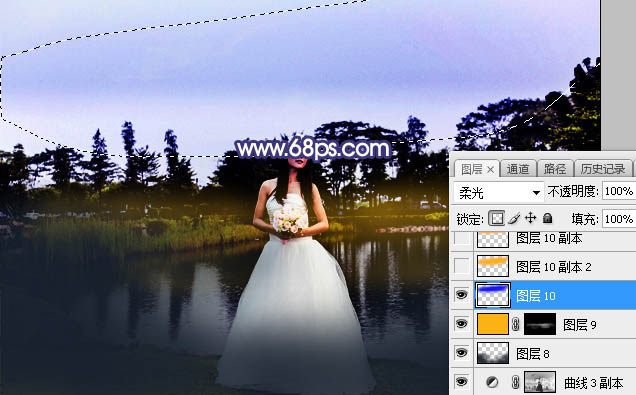Image resolution: width=636 pixels, height=395 pixels.
Task: Toggle lock image pixels brush icon
Action: (x=514, y=219)
